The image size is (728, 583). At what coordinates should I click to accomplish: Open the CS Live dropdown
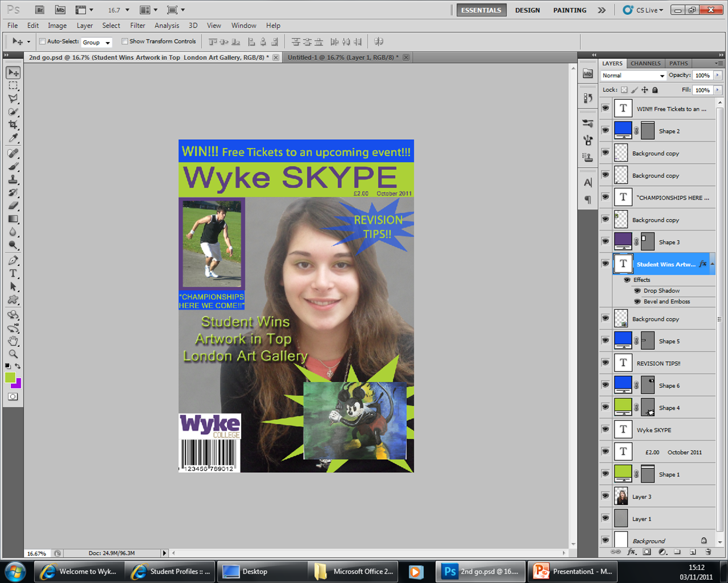click(643, 10)
